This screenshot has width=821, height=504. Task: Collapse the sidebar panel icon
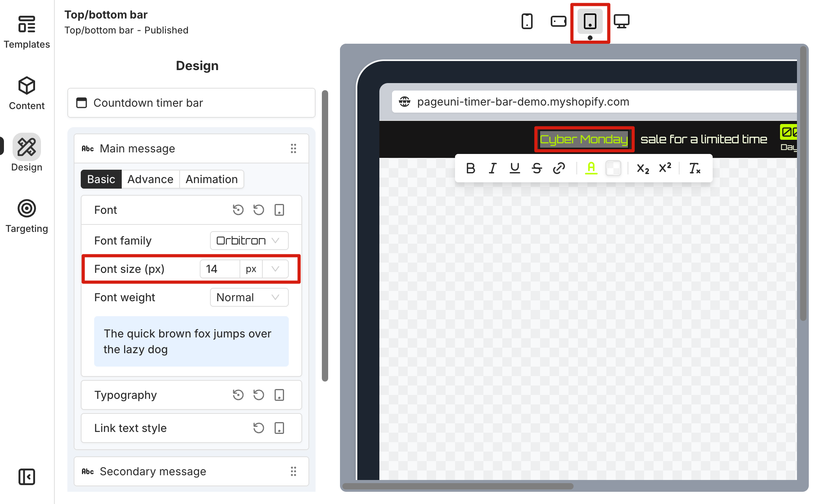27,477
